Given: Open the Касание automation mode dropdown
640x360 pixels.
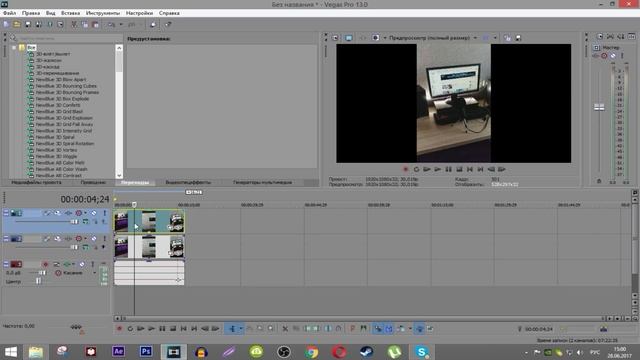Looking at the screenshot, I should click(95, 273).
